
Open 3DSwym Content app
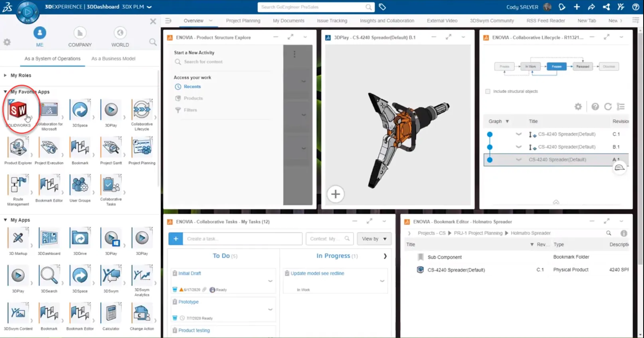tap(18, 313)
